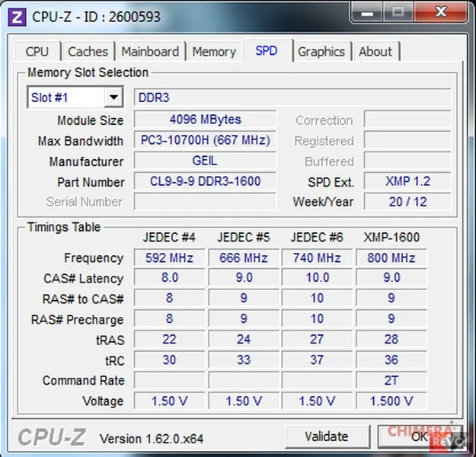Viewport: 476px width, 457px height.
Task: Click the empty Correction field
Action: point(407,119)
